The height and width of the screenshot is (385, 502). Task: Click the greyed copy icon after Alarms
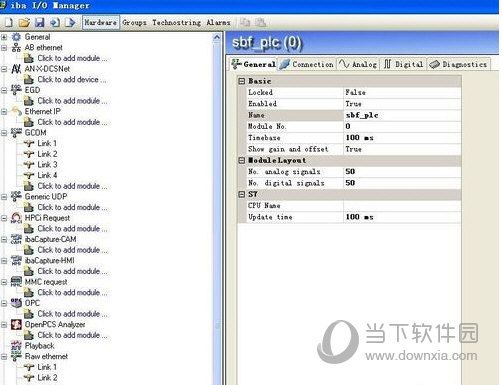pyautogui.click(x=245, y=22)
